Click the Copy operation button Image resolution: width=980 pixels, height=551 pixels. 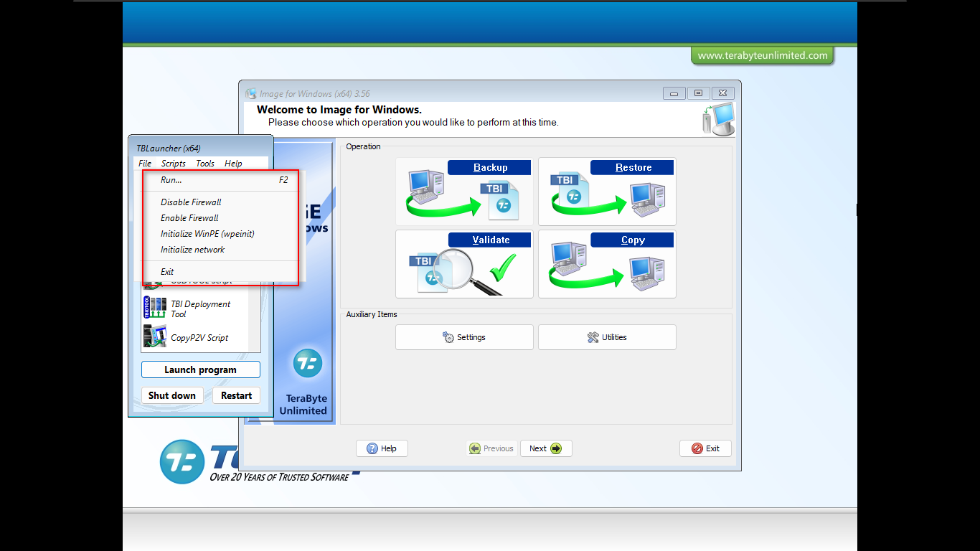607,264
